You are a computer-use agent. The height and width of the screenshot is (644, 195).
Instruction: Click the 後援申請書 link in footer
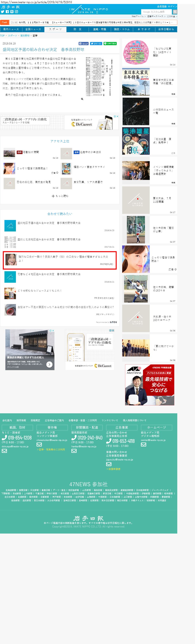pyautogui.click(x=114, y=469)
